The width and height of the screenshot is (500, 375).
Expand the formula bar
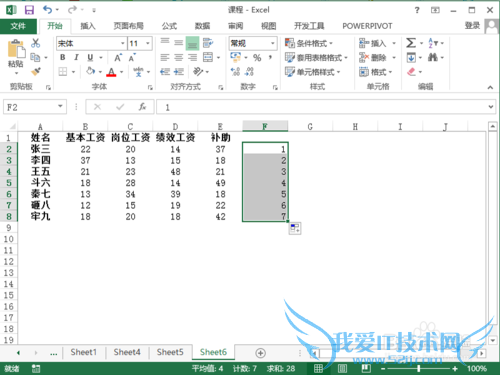coord(491,107)
